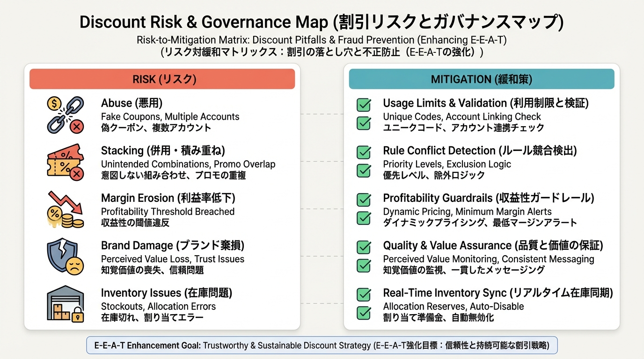This screenshot has width=644, height=359.
Task: Click the Stacking risk heading text
Action: 163,151
